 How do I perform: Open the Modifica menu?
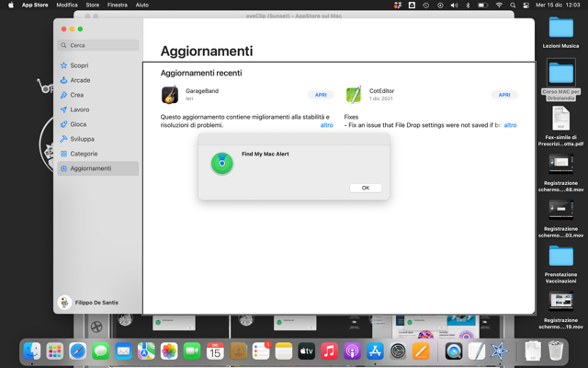pos(67,5)
